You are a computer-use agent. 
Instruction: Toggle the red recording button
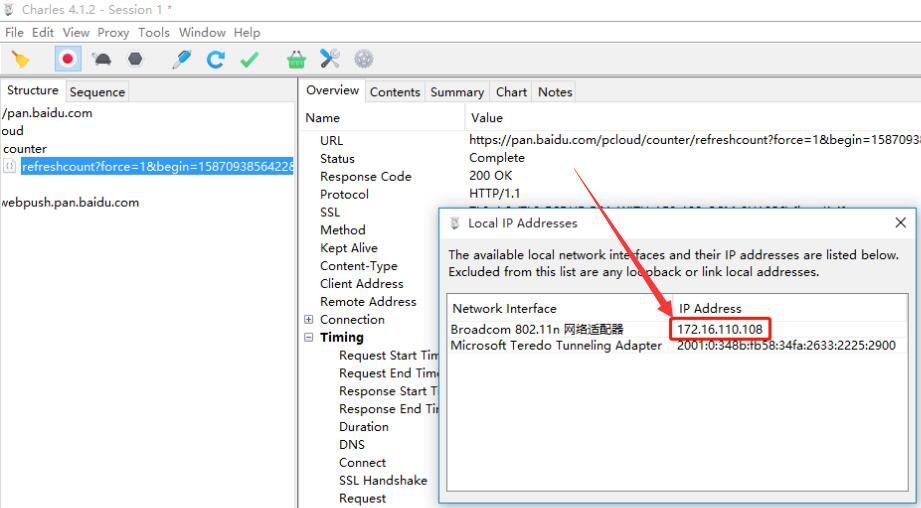pyautogui.click(x=68, y=59)
